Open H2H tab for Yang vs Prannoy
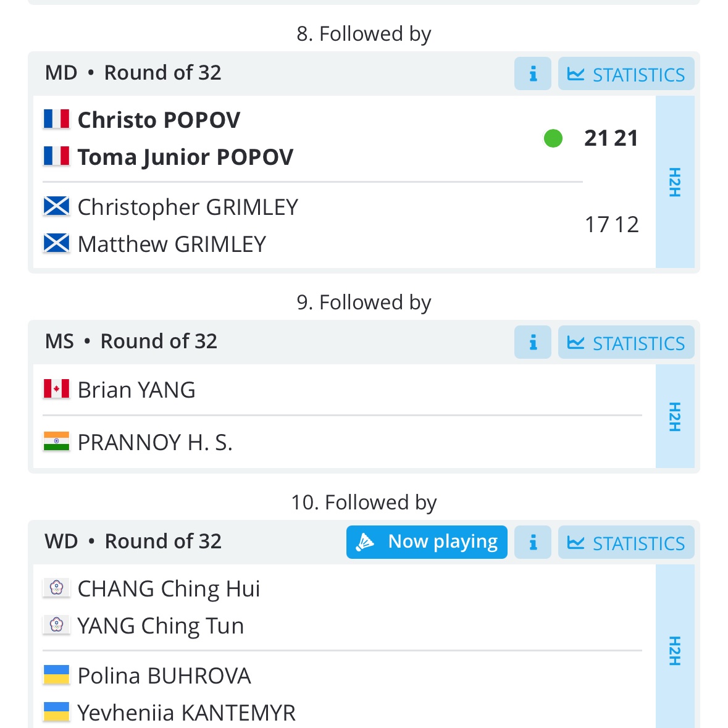Image resolution: width=728 pixels, height=728 pixels. [674, 417]
